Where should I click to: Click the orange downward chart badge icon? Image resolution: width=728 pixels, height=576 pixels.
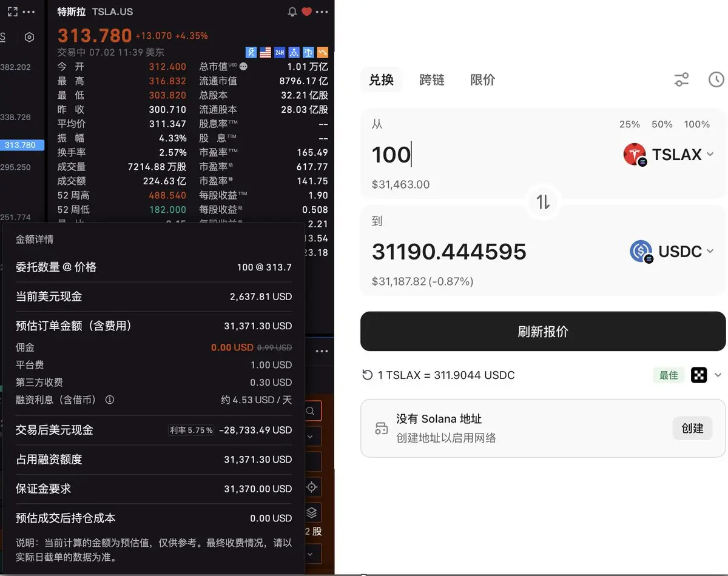point(323,53)
